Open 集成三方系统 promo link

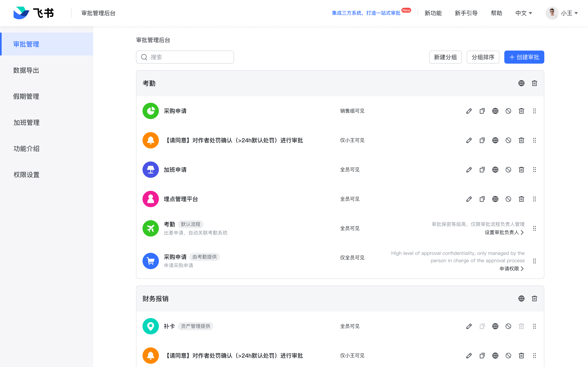click(366, 13)
